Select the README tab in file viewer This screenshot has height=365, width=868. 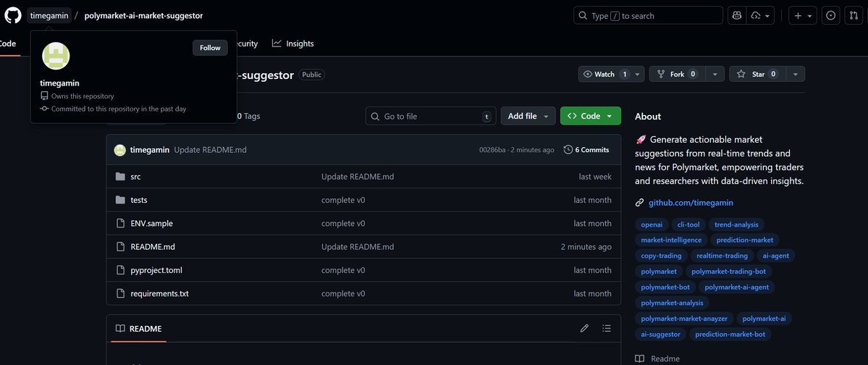click(x=138, y=329)
